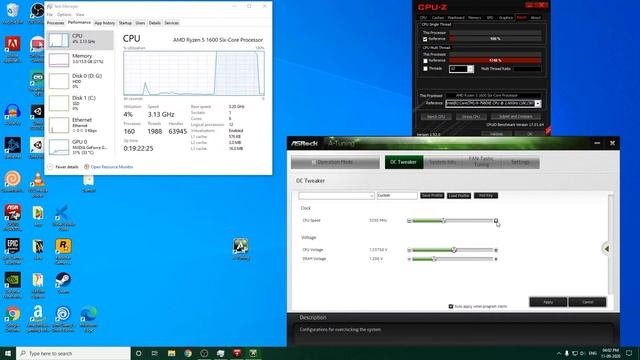The image size is (640, 360).
Task: Open File Explorer from taskbar
Action: (x=171, y=353)
